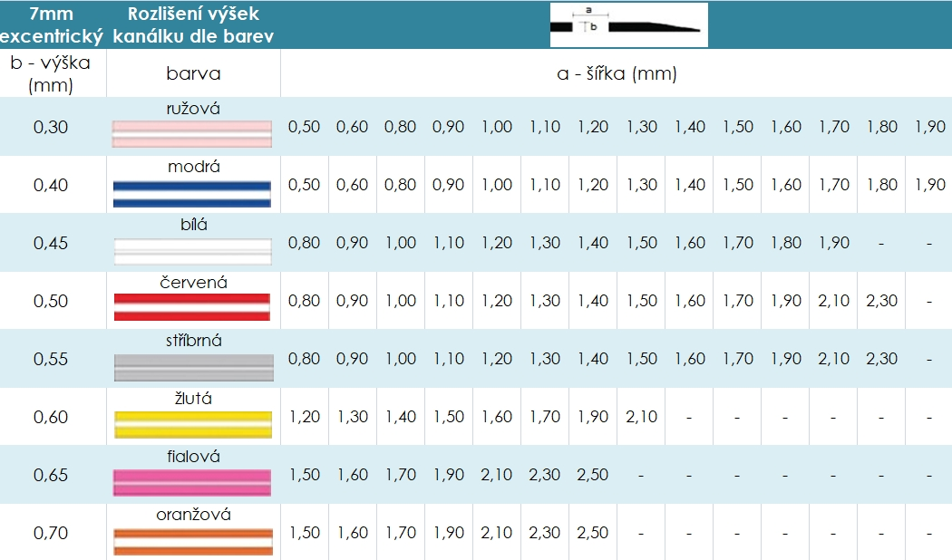Click the '7mm excentrický' header cell
The width and height of the screenshot is (952, 560).
click(52, 24)
